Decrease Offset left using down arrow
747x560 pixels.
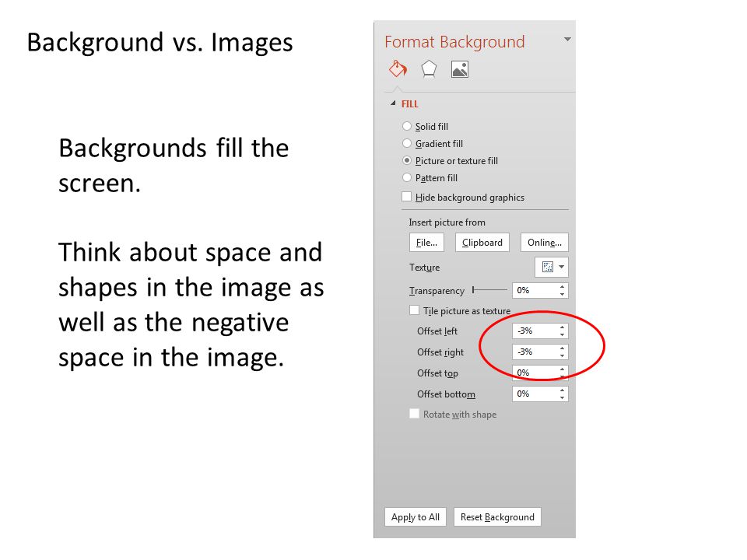[562, 334]
